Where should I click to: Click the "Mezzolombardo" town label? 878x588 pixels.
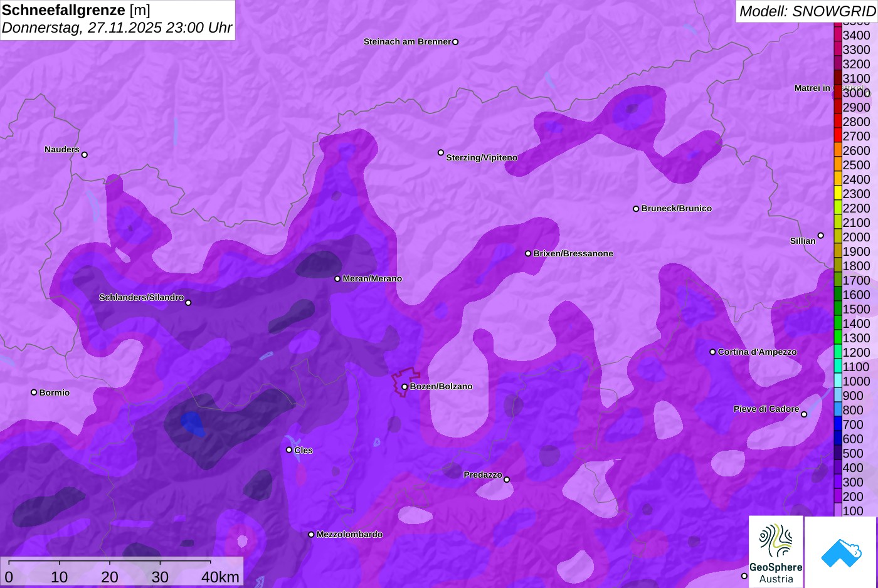pyautogui.click(x=349, y=535)
